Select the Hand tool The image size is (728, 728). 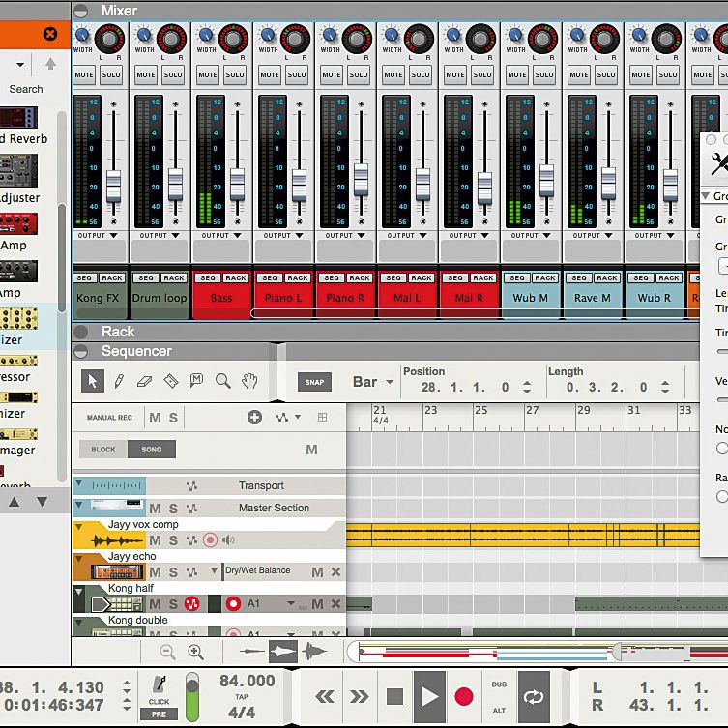249,381
